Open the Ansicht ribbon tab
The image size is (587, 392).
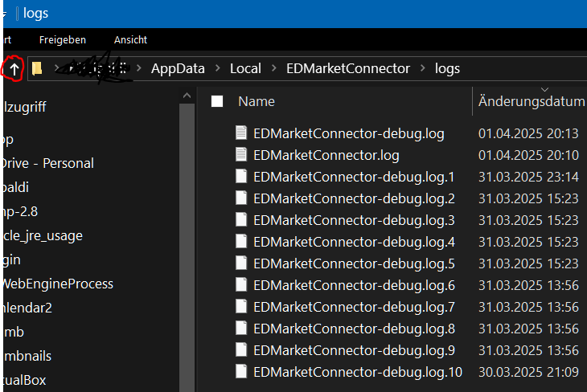point(130,39)
